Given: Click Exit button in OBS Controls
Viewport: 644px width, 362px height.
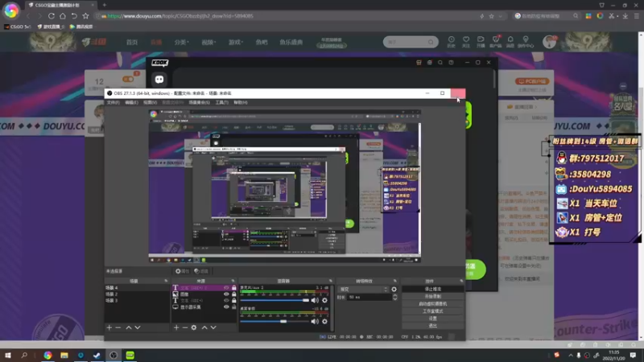Looking at the screenshot, I should [433, 326].
